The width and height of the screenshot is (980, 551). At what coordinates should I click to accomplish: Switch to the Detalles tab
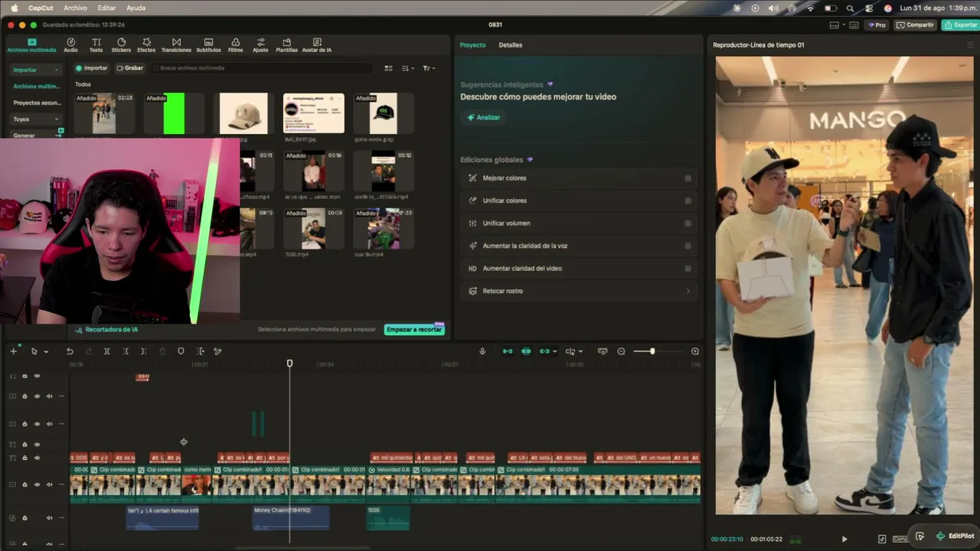pos(511,45)
